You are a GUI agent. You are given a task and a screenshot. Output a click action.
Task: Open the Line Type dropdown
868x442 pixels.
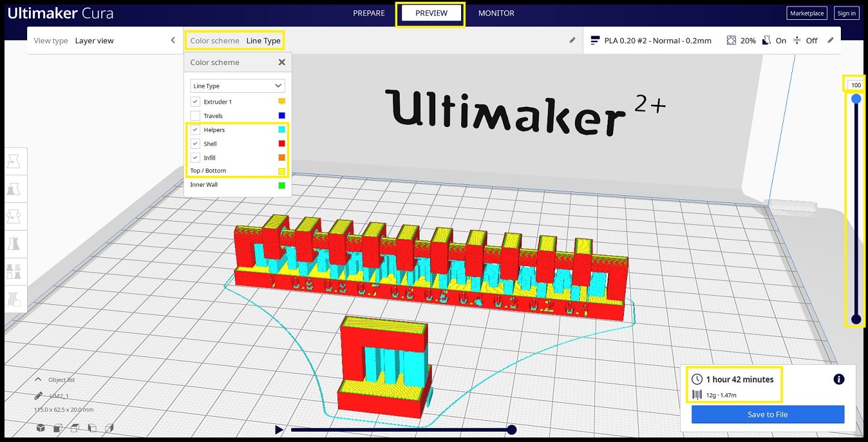[237, 86]
